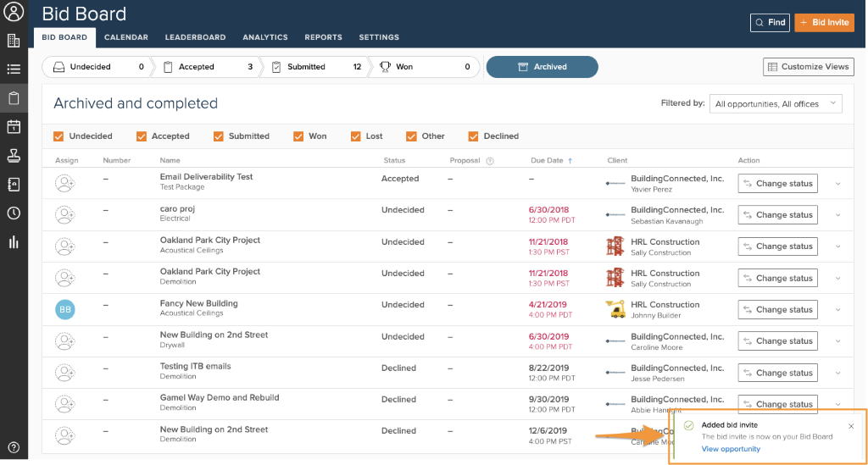Viewport: 868px width, 465px height.
Task: Click the help question mark icon
Action: coord(14,447)
